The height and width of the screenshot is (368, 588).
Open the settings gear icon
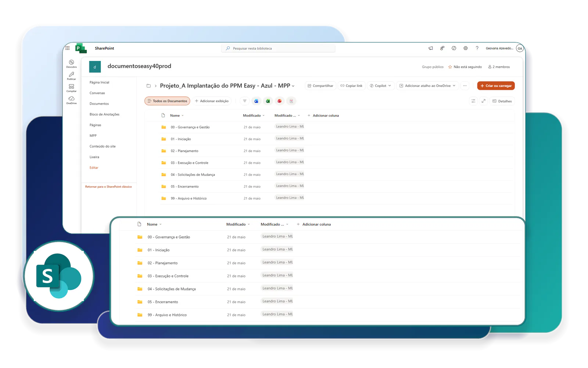point(466,48)
